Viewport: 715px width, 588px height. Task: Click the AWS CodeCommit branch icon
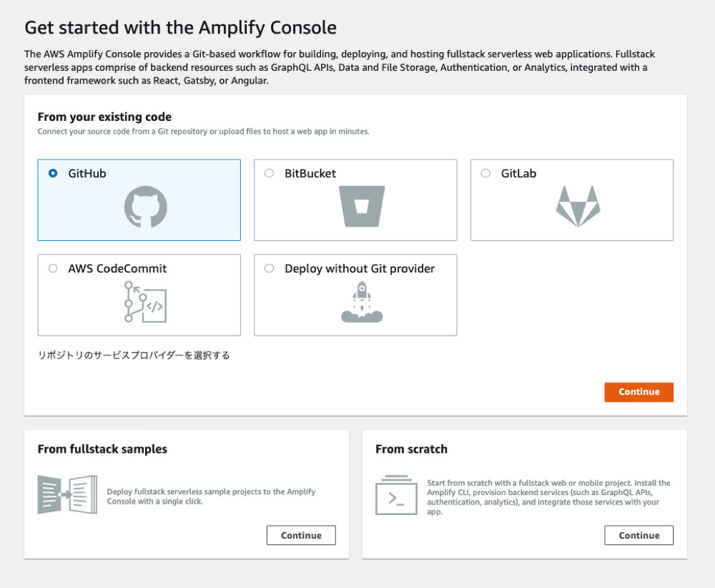click(147, 300)
